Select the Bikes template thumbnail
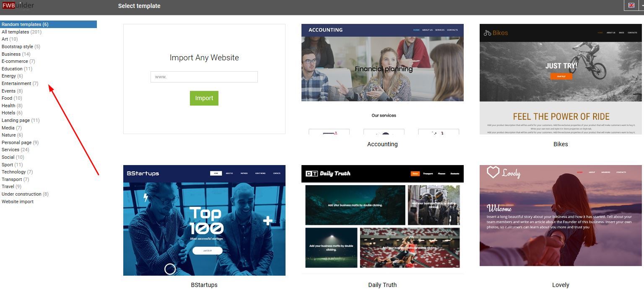 pos(561,79)
